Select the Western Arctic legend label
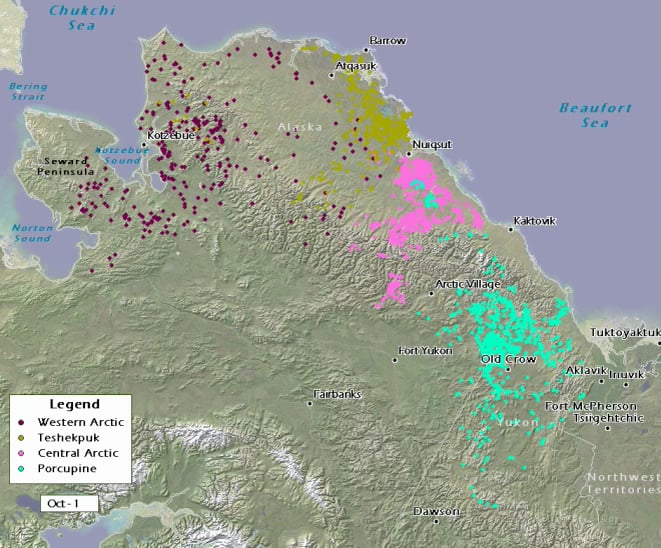661x548 pixels. 81,422
